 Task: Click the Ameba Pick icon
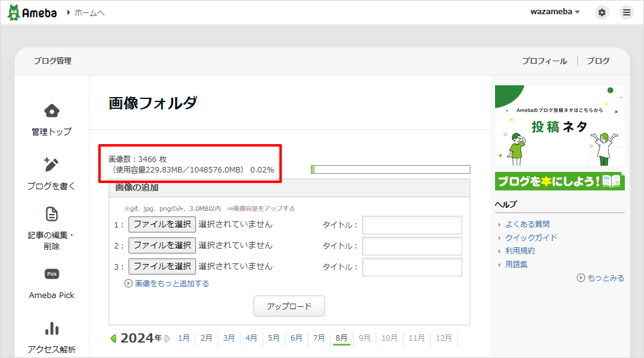pos(52,274)
